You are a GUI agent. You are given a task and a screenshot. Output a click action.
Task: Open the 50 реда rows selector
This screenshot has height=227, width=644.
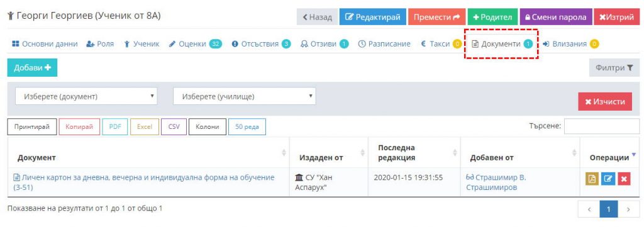247,127
